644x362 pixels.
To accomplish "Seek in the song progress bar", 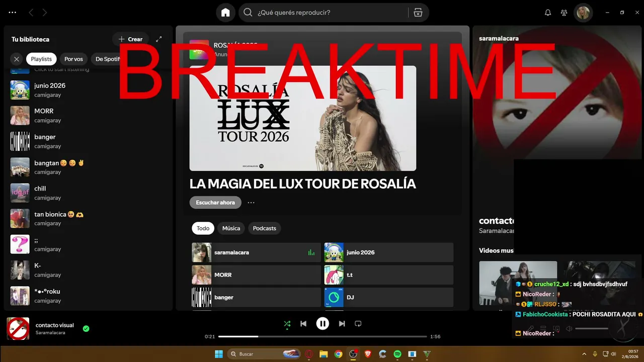I will click(323, 336).
